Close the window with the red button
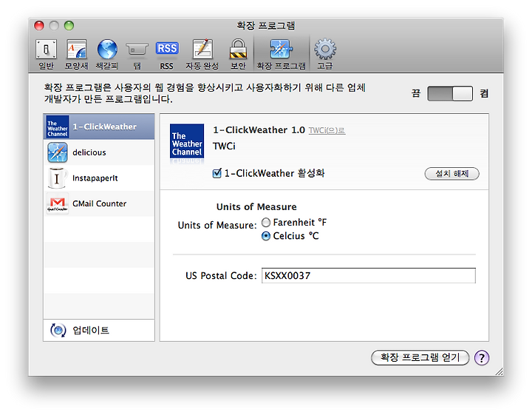Viewport: 532px width, 415px height. click(x=39, y=25)
